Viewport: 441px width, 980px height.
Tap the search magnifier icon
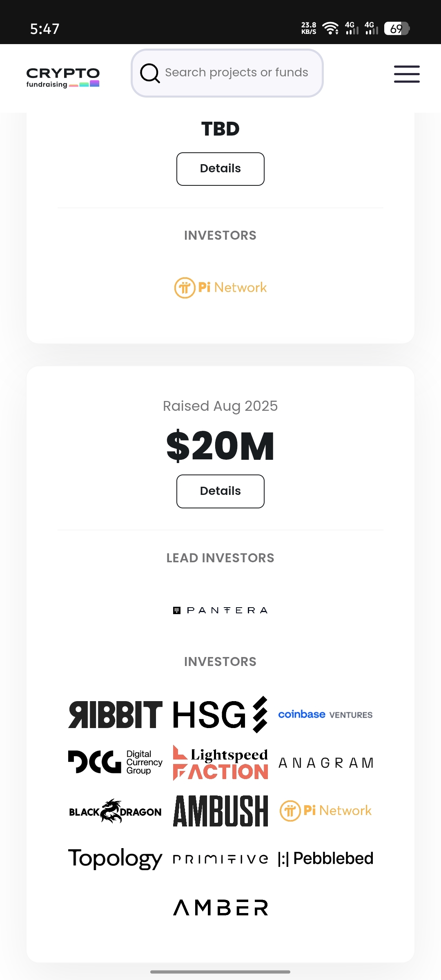150,73
